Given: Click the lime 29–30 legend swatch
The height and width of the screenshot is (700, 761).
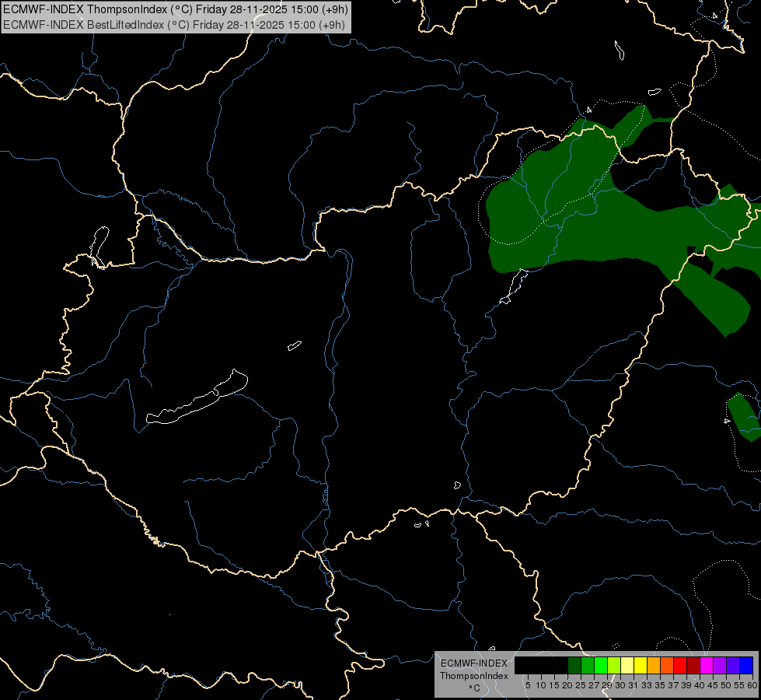Looking at the screenshot, I should (614, 666).
